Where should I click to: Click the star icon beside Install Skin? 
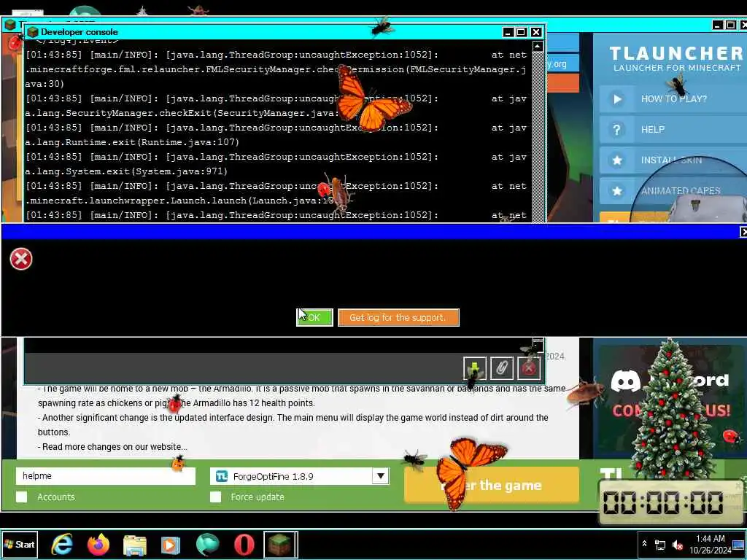point(617,160)
